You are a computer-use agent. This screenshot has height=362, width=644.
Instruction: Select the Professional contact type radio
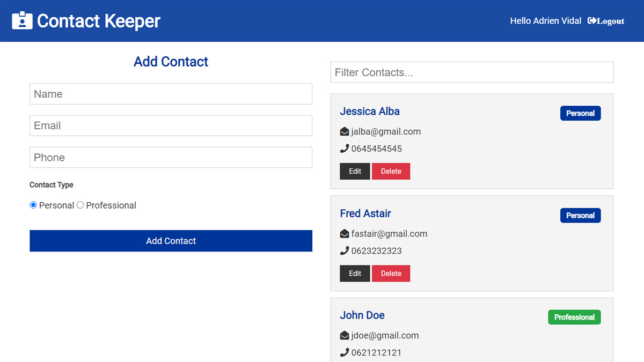80,205
